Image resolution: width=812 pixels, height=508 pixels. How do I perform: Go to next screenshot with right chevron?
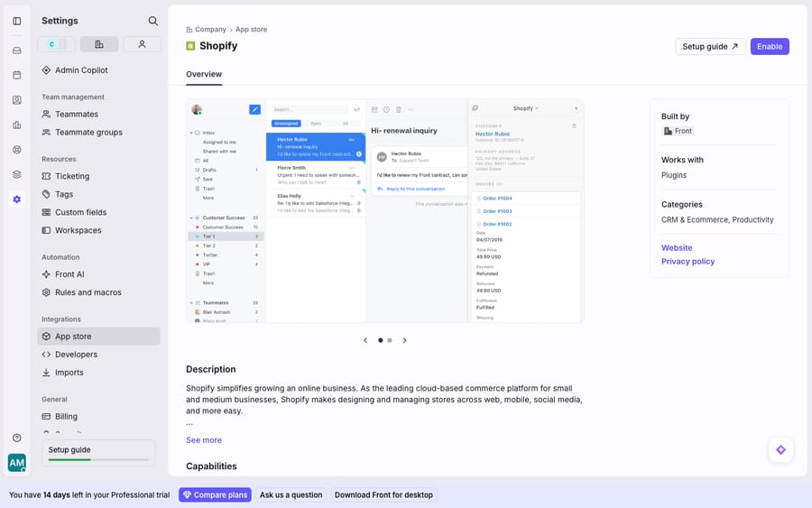pyautogui.click(x=404, y=340)
